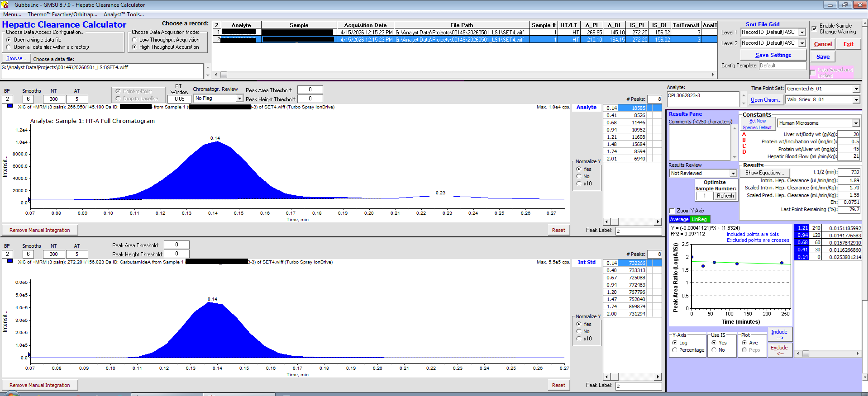The height and width of the screenshot is (396, 868).
Task: Click Save Settings
Action: (773, 55)
